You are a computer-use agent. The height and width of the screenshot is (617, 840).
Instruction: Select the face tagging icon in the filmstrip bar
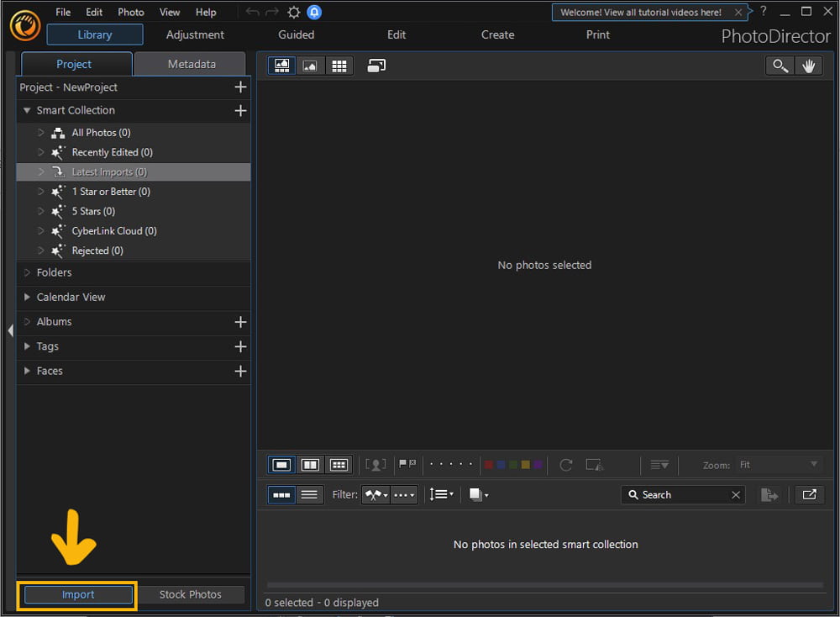coord(376,465)
